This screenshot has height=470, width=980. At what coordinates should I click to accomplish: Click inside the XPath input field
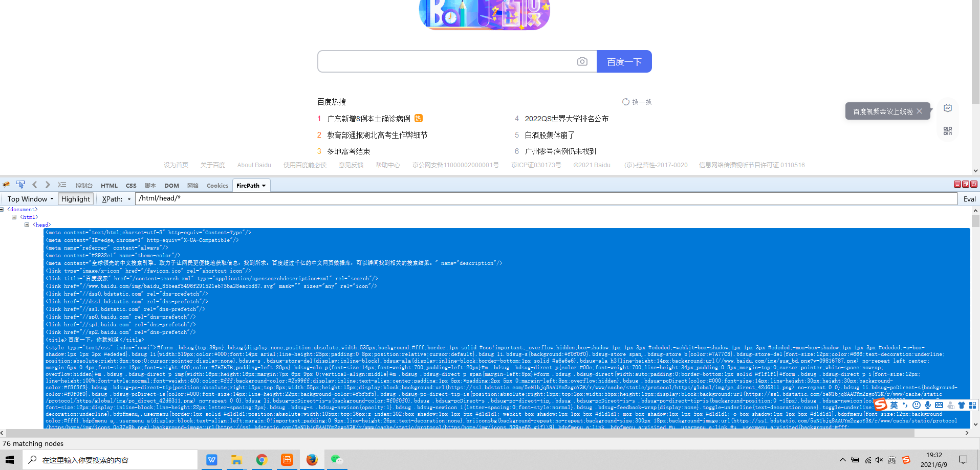(x=358, y=198)
